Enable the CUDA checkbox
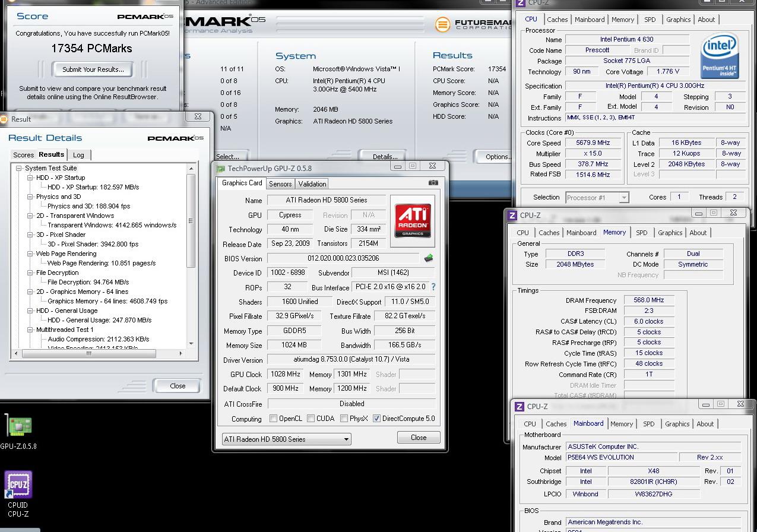 point(311,419)
